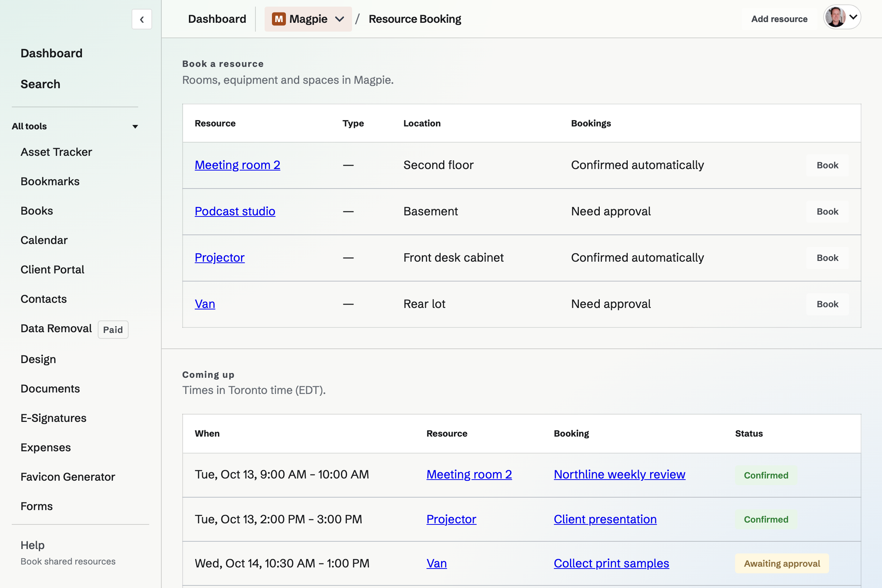This screenshot has height=588, width=882.
Task: Open the Client presentation booking
Action: 605,519
